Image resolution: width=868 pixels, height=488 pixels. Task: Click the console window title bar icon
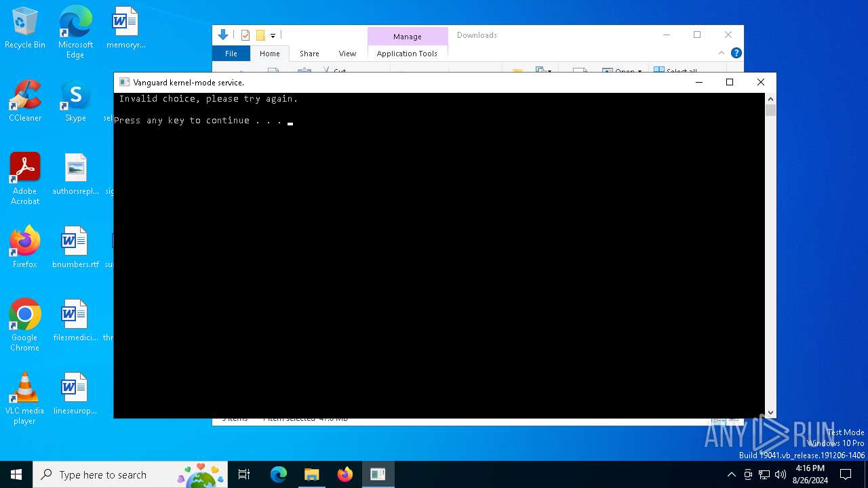[124, 82]
